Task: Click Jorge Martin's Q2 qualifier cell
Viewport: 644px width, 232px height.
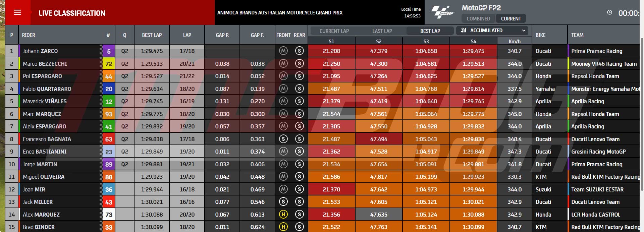Action: pos(124,164)
